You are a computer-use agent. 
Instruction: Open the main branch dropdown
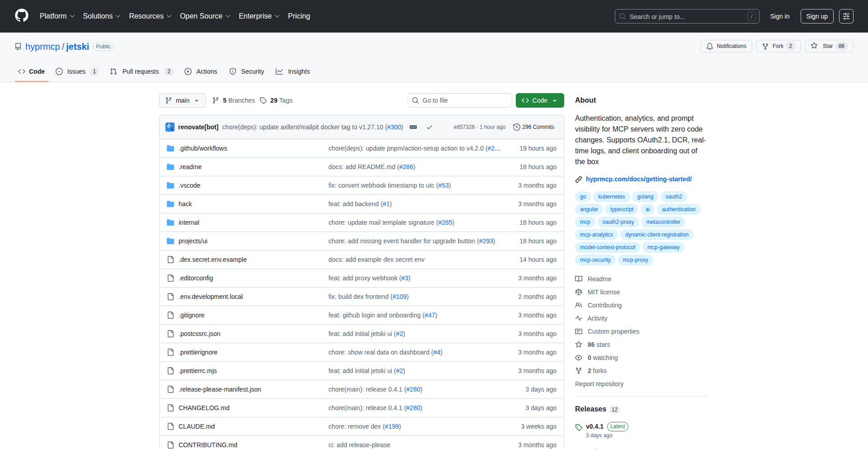(182, 100)
